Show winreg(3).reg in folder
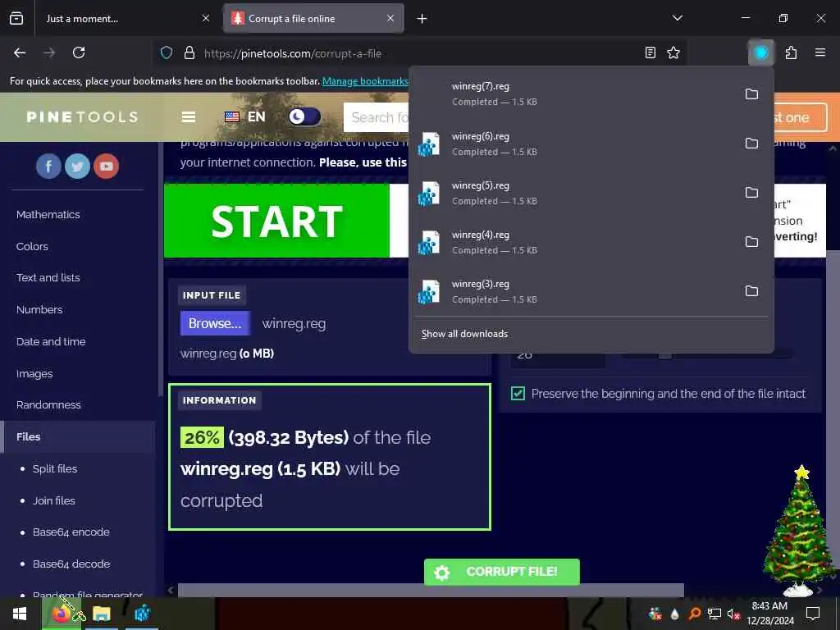This screenshot has width=840, height=630. click(751, 291)
